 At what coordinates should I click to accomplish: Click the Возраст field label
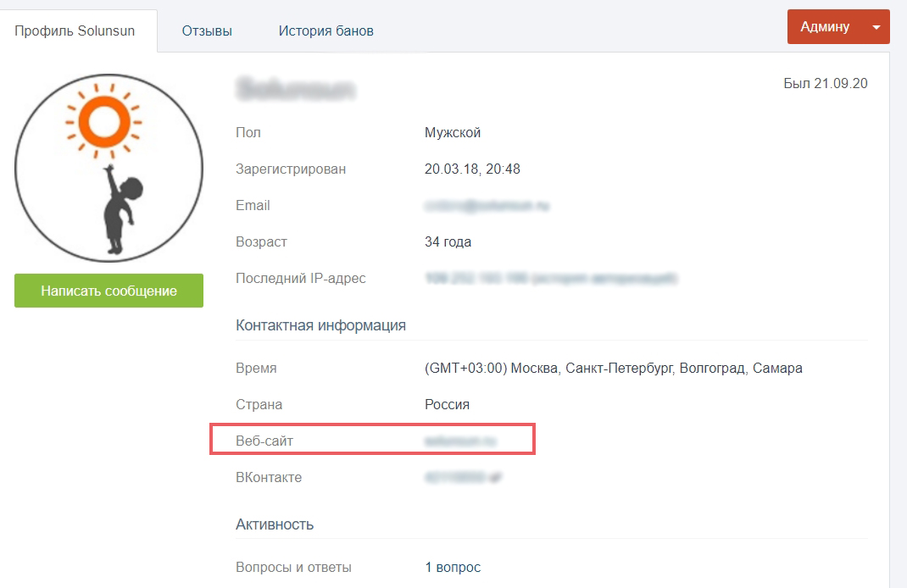(x=261, y=242)
